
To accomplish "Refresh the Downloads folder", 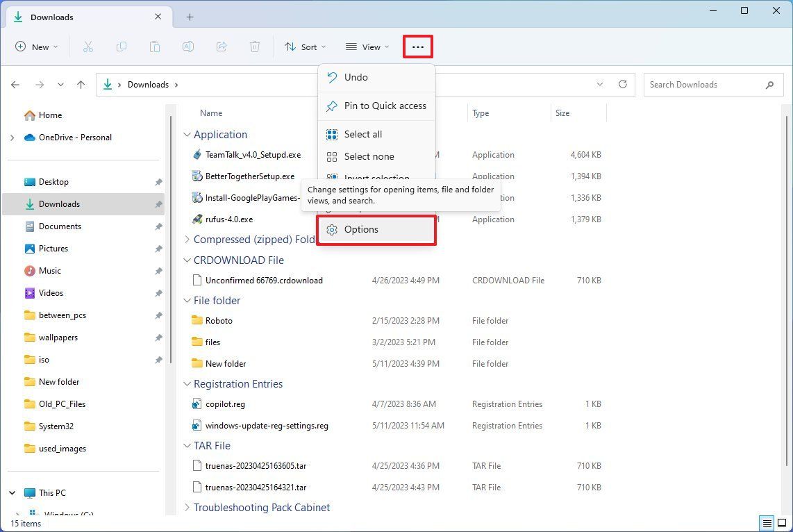I will (x=622, y=84).
